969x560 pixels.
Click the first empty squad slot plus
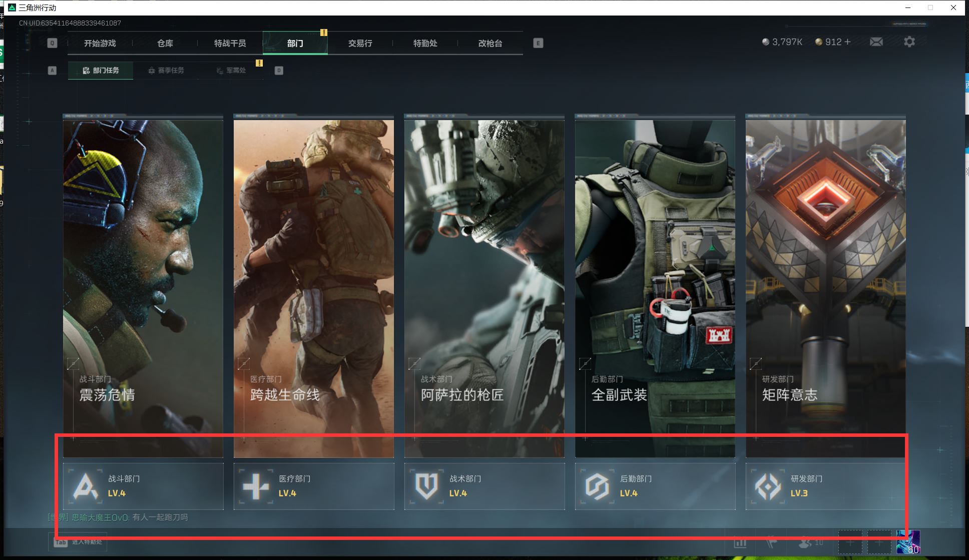coord(850,542)
